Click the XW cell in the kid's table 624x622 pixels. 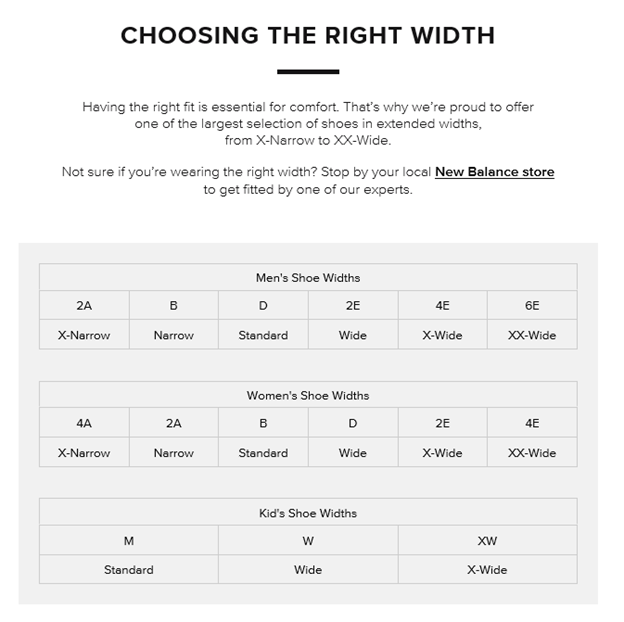[487, 541]
